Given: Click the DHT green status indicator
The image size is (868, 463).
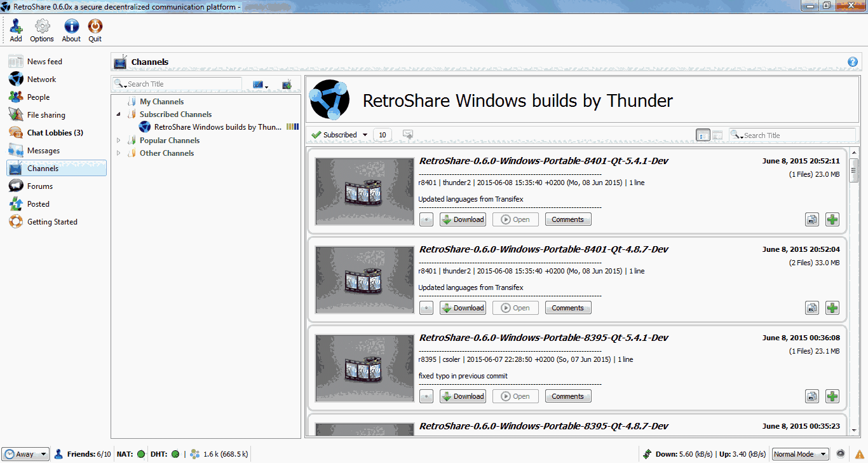Looking at the screenshot, I should 175,454.
